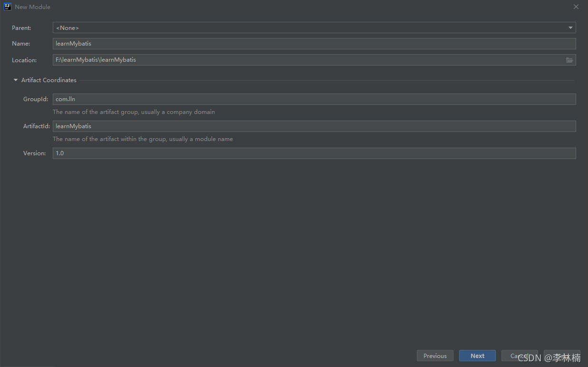Close the New Module window
The width and height of the screenshot is (588, 367).
tap(576, 7)
